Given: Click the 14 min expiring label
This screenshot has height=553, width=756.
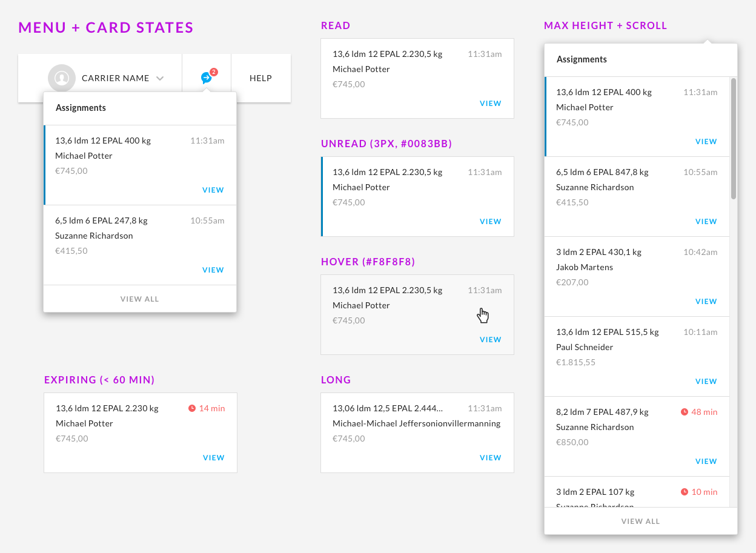Looking at the screenshot, I should (x=212, y=408).
